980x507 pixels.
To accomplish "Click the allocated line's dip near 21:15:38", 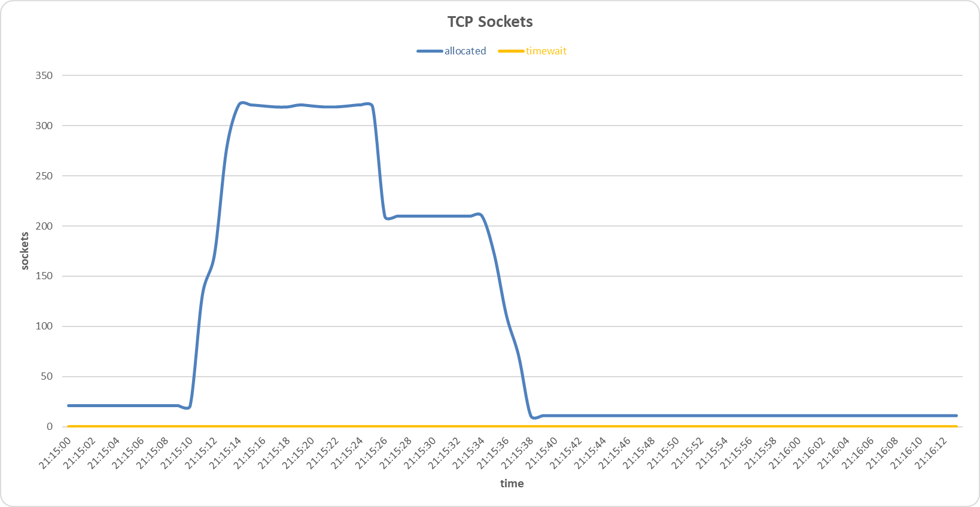I will click(534, 417).
